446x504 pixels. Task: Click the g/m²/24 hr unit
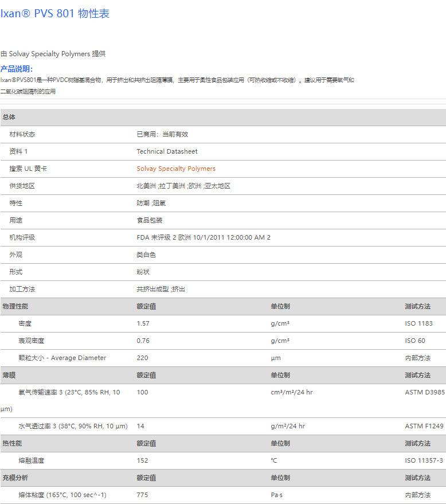pos(288,426)
